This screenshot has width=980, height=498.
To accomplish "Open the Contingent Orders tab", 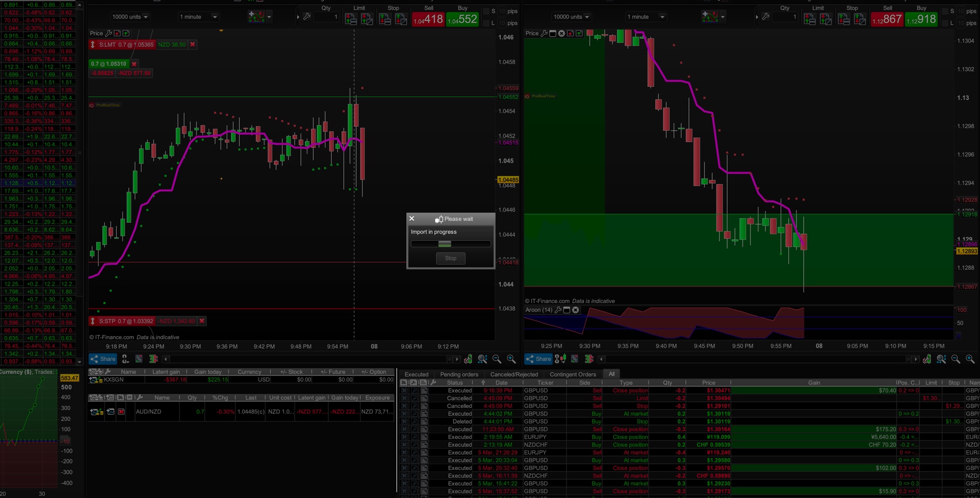I will pyautogui.click(x=573, y=374).
